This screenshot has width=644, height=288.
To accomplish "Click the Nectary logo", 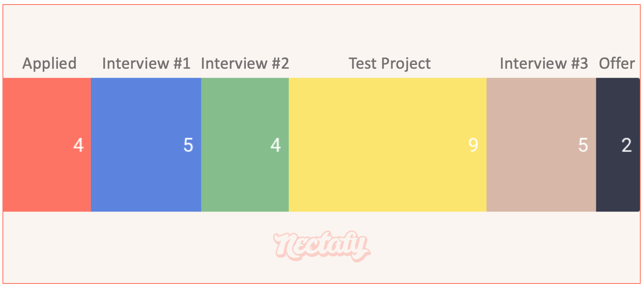I will click(x=322, y=246).
